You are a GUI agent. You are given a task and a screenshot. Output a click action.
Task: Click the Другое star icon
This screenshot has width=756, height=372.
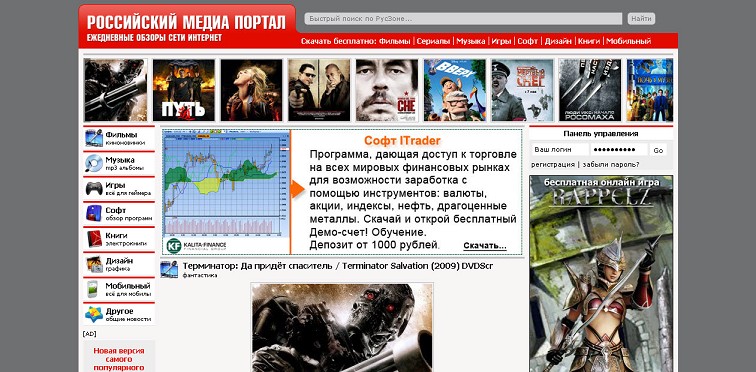tap(94, 314)
